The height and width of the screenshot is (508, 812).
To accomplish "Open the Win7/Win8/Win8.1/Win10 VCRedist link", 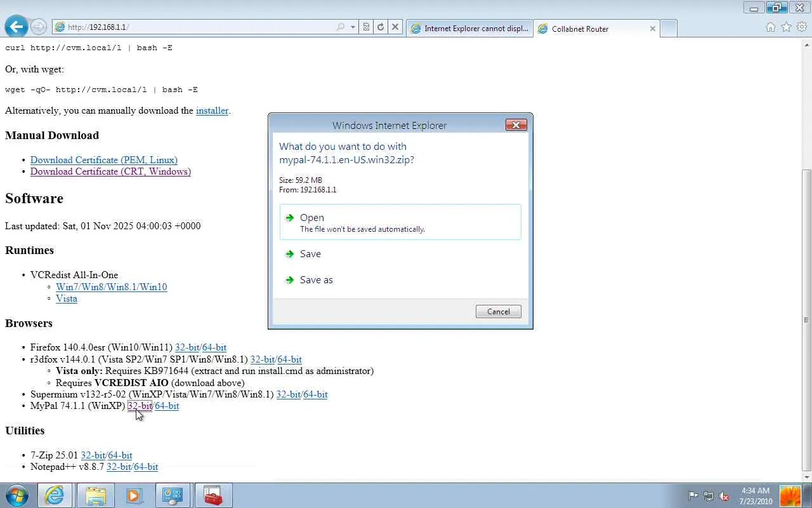I will tap(112, 287).
